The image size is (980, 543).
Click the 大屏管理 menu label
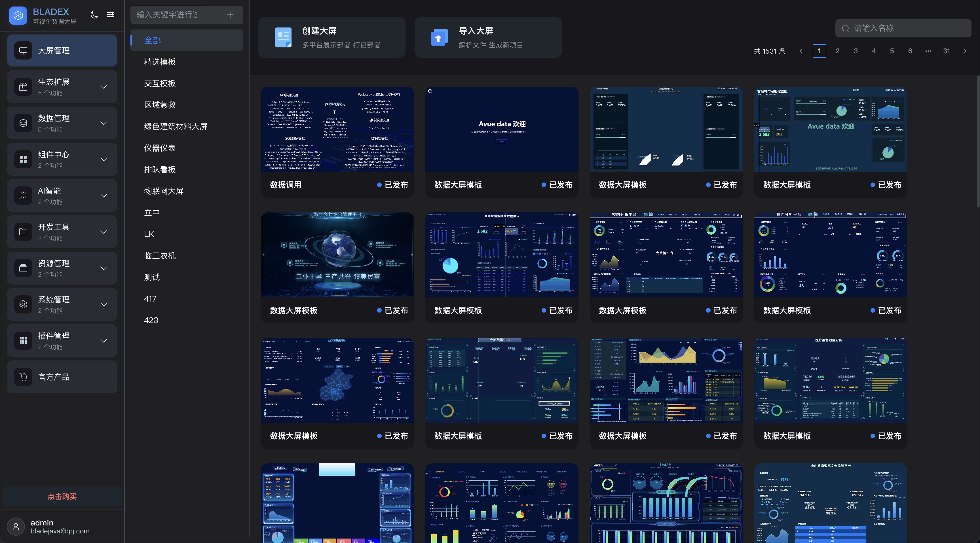54,50
